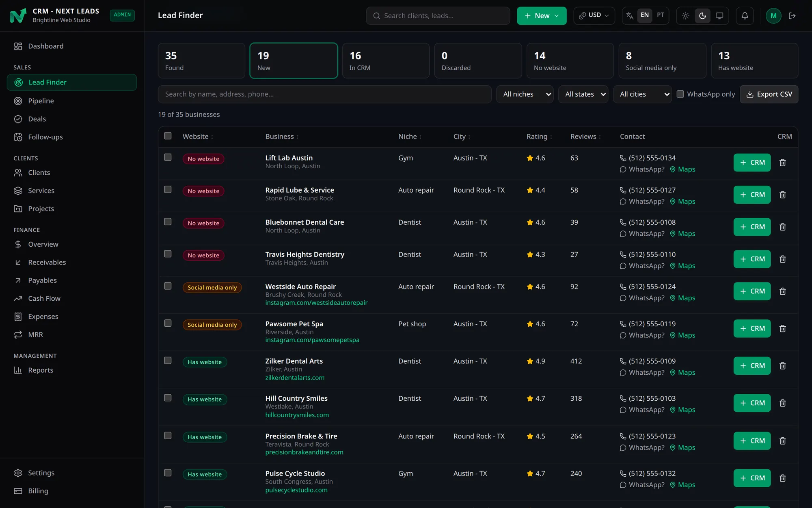Viewport: 812px width, 508px height.
Task: Open the notifications bell
Action: (745, 15)
